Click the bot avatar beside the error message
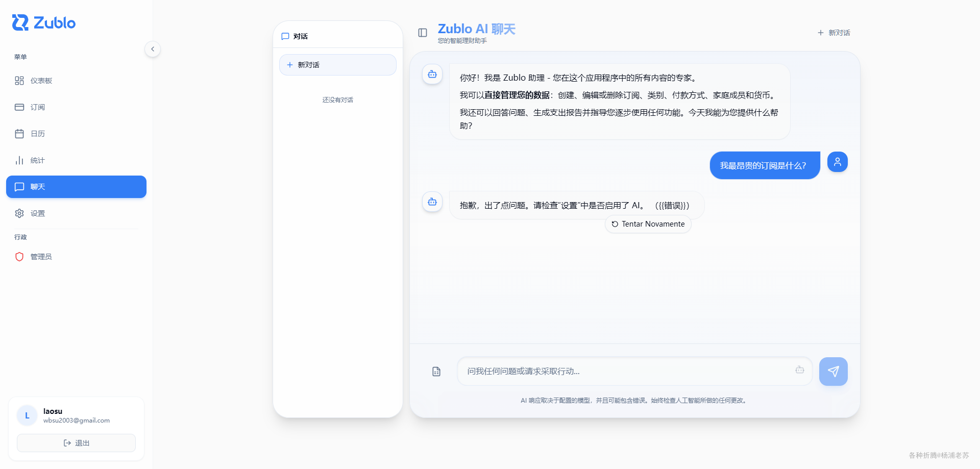 (432, 202)
